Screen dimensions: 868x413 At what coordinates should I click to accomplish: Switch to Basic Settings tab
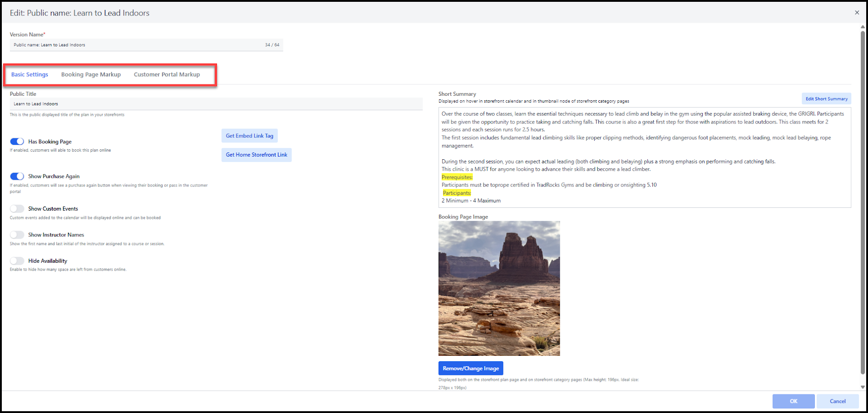(30, 74)
